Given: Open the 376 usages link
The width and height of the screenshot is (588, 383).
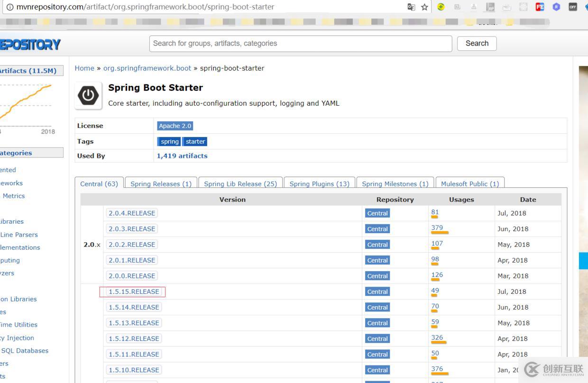Looking at the screenshot, I should 437,369.
